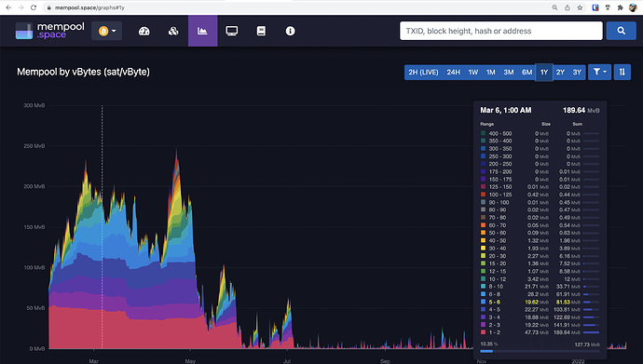This screenshot has width=643, height=364.
Task: Choose the 2Y range tab
Action: 560,72
